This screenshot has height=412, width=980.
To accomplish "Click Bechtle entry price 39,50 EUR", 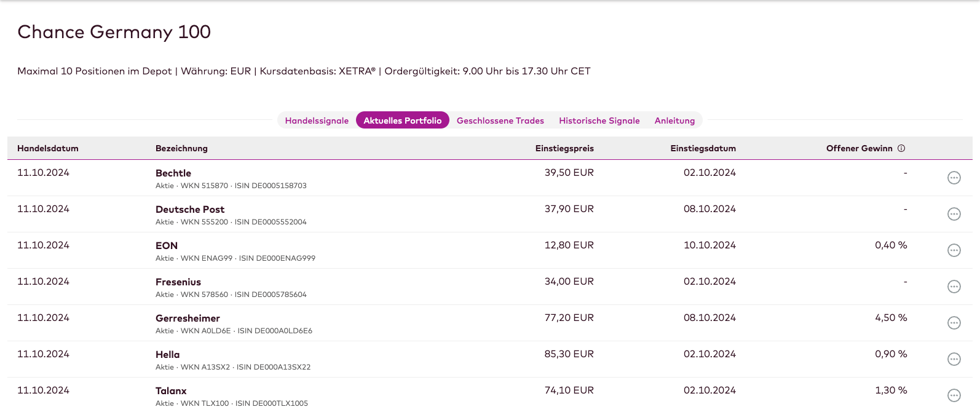I will point(569,173).
